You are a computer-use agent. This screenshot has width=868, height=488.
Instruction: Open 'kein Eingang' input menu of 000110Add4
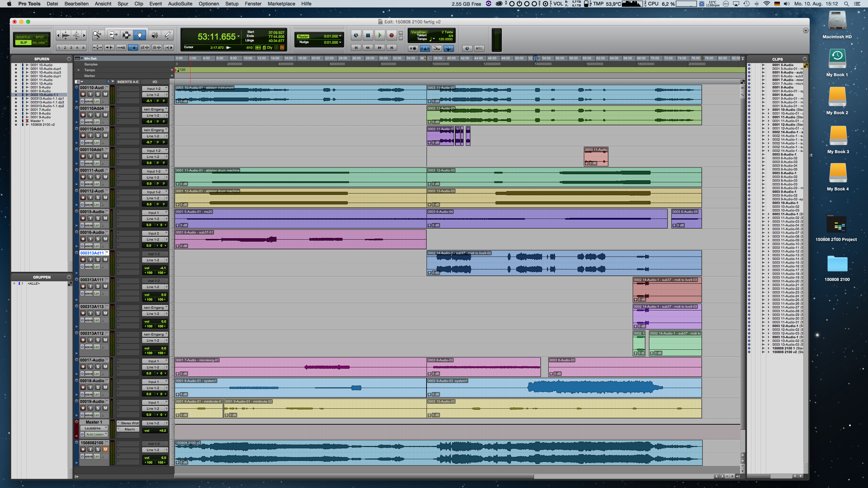point(155,109)
